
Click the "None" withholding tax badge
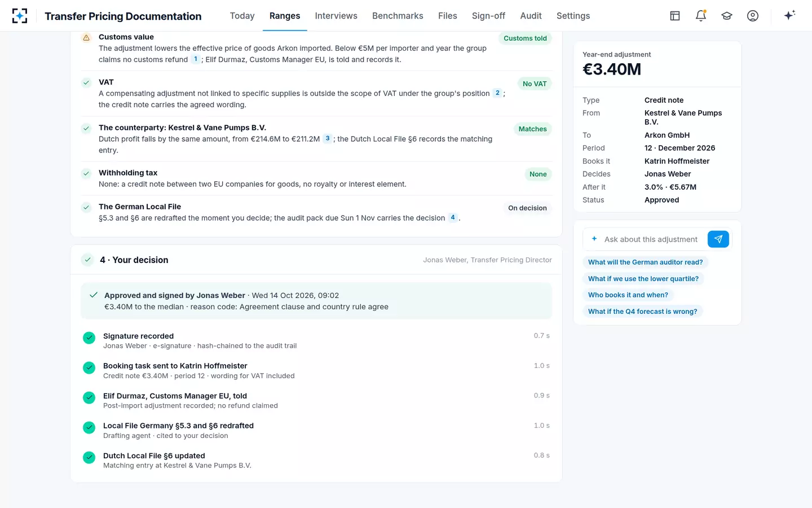[538, 174]
